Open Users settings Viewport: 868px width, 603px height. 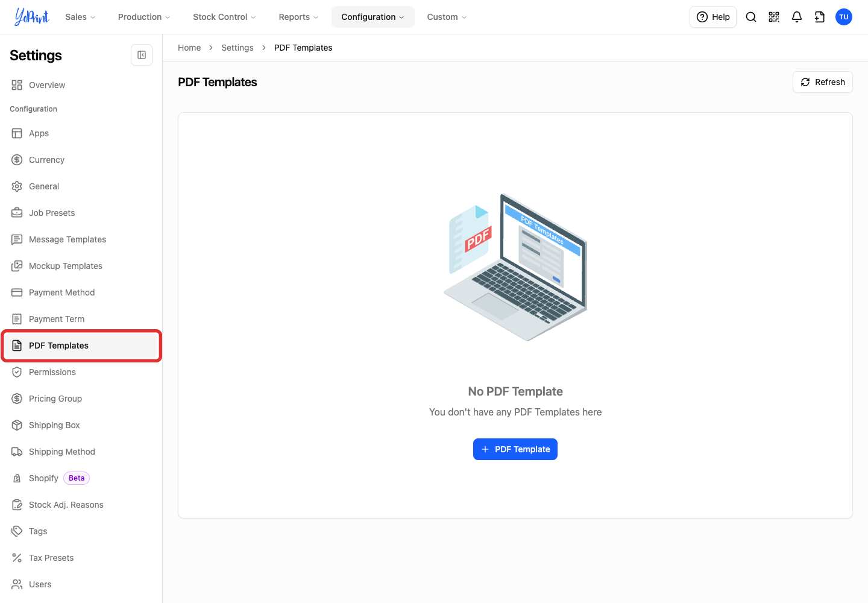(x=81, y=584)
